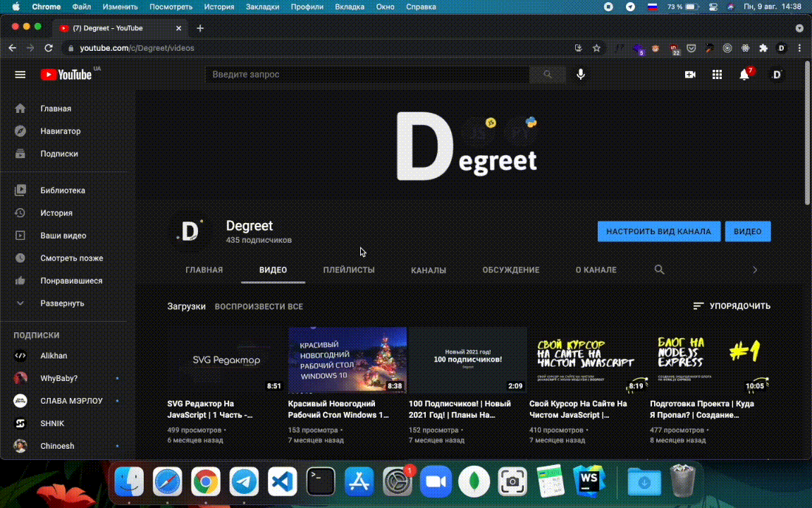Viewport: 812px width, 508px height.
Task: Open the YouTube apps grid
Action: (717, 75)
